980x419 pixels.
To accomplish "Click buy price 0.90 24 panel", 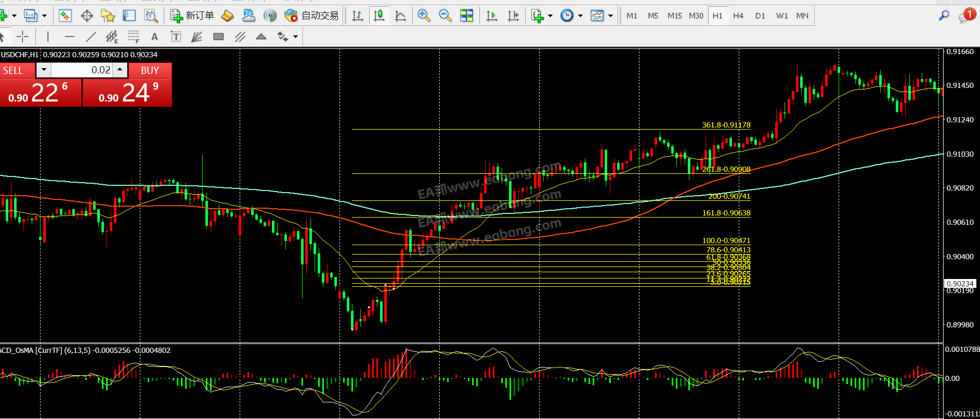I will (x=127, y=93).
